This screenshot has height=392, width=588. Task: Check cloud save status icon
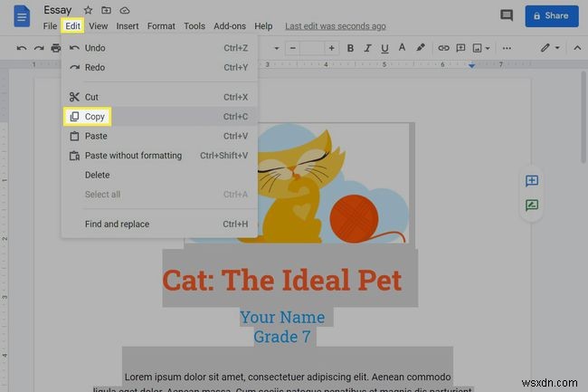click(125, 11)
